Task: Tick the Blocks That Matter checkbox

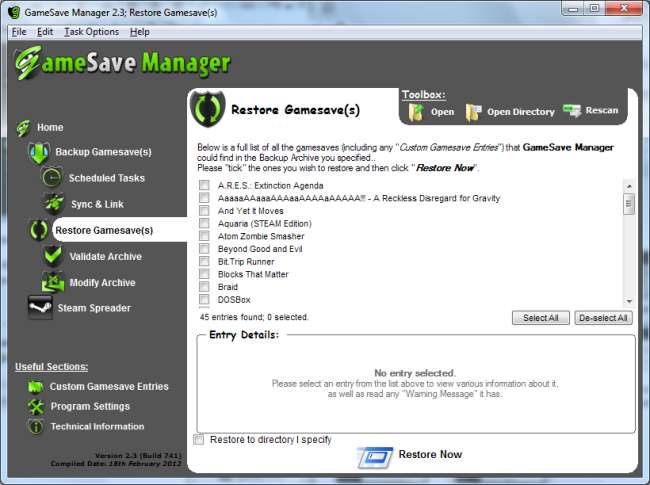Action: coord(204,274)
